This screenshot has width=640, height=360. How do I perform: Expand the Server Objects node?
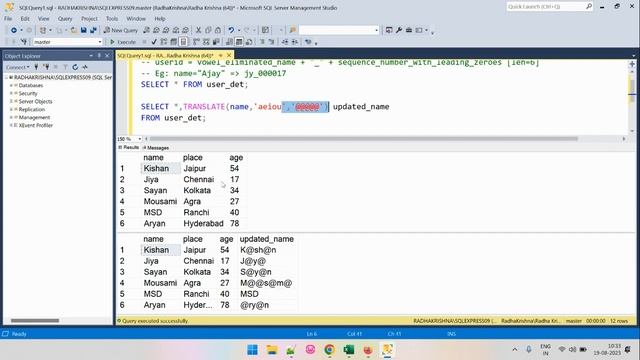pyautogui.click(x=11, y=101)
